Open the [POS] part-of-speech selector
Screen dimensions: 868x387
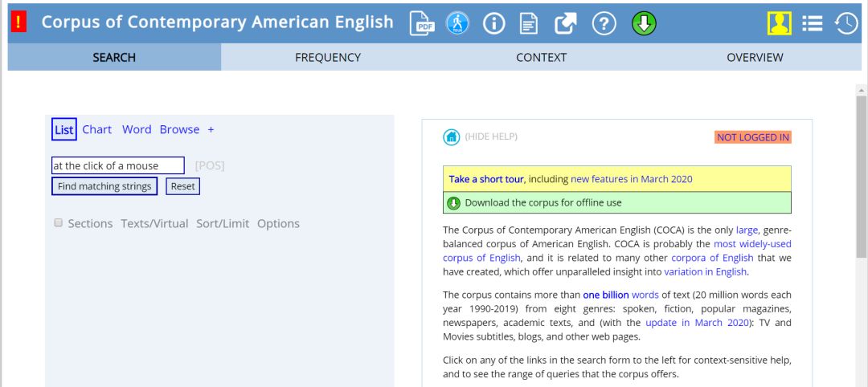coord(210,166)
